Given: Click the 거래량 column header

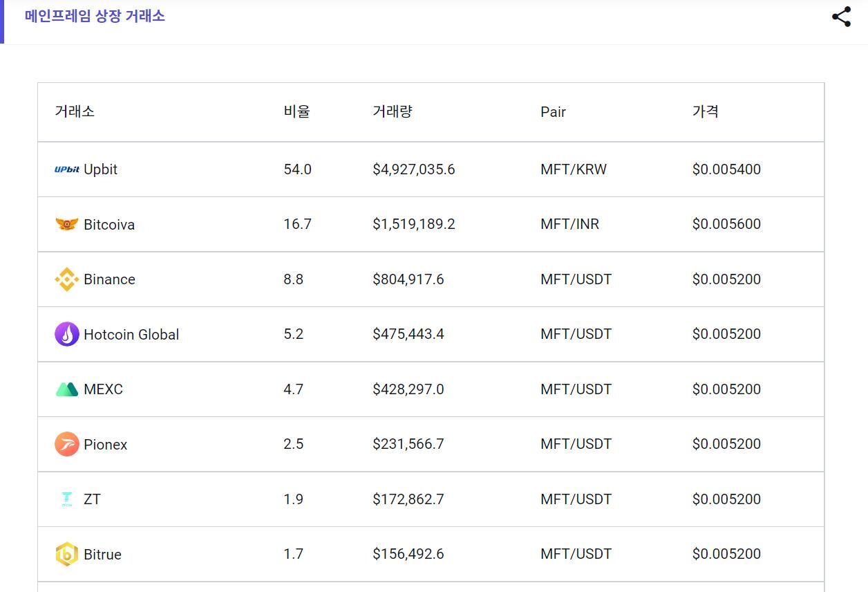Looking at the screenshot, I should pos(392,111).
